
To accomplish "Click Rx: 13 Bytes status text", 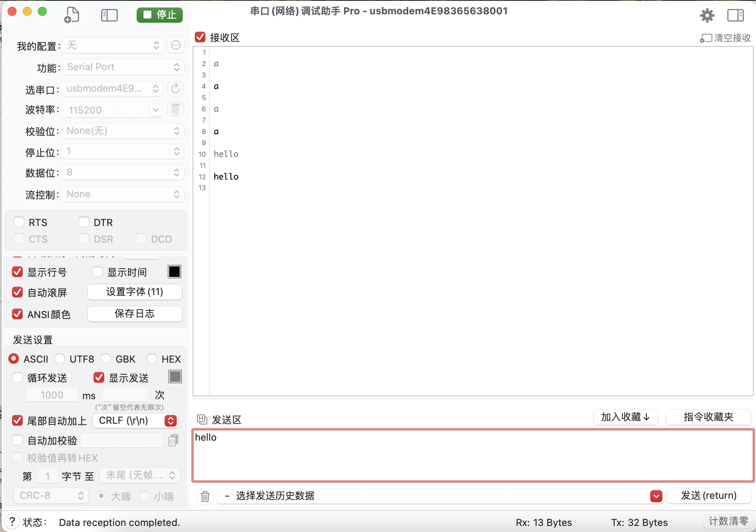I will (x=544, y=523).
